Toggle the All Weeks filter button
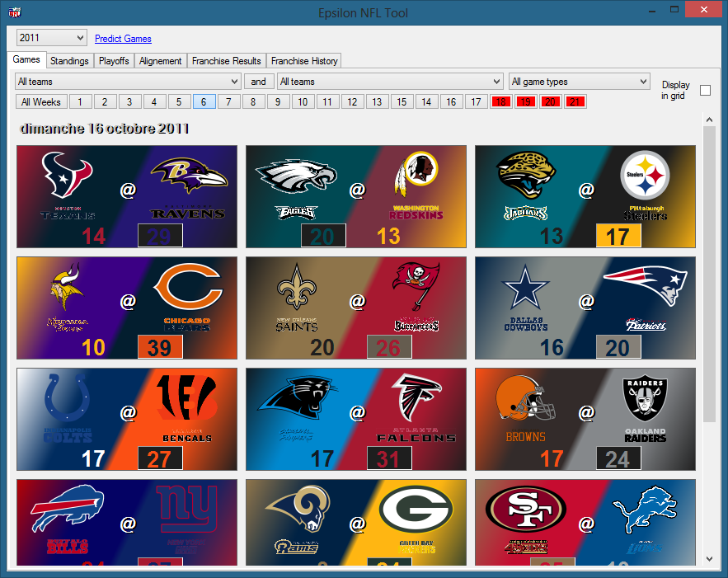This screenshot has height=578, width=728. (41, 102)
